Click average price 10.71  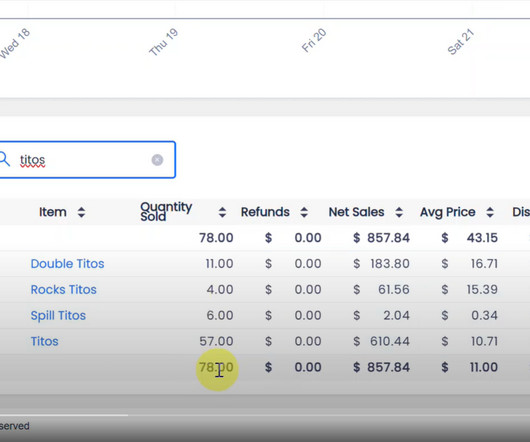click(x=484, y=341)
